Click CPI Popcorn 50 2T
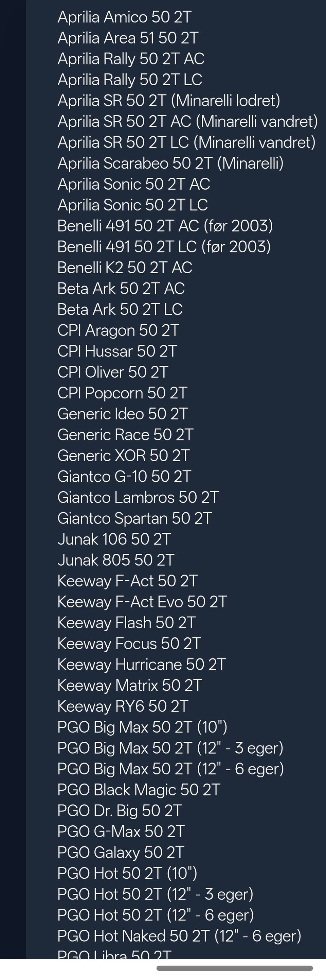The width and height of the screenshot is (326, 980). [122, 393]
